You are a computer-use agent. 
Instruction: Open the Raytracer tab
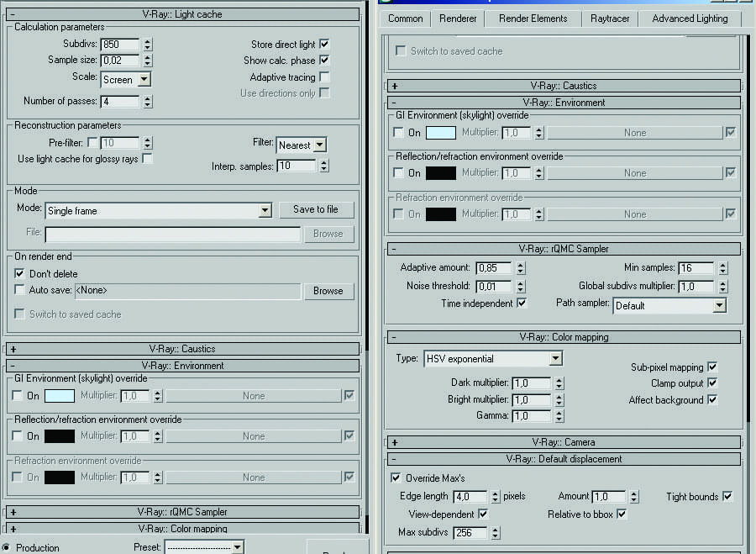coord(610,18)
